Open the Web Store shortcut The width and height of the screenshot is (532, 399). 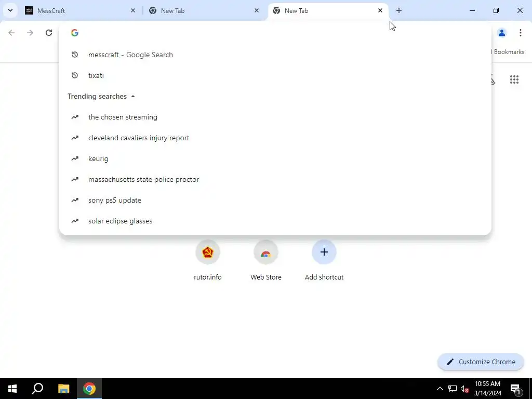[266, 261]
